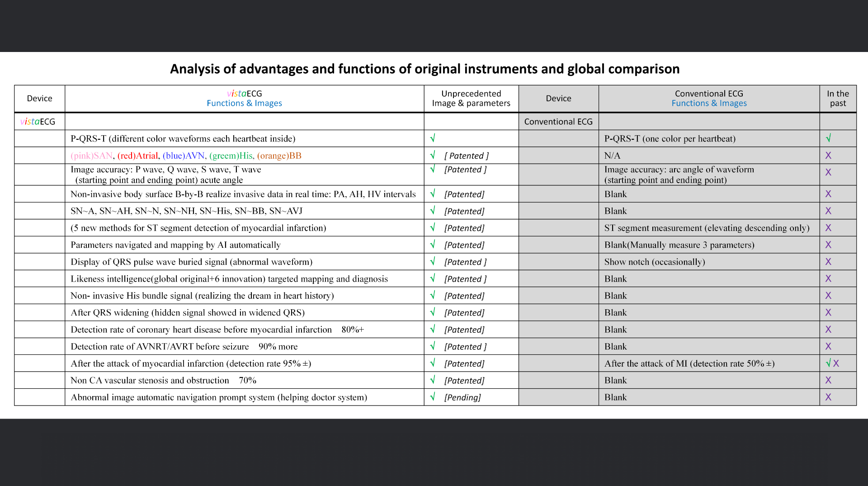Click the X in the AVNRT/AVRT conventional row

point(828,346)
